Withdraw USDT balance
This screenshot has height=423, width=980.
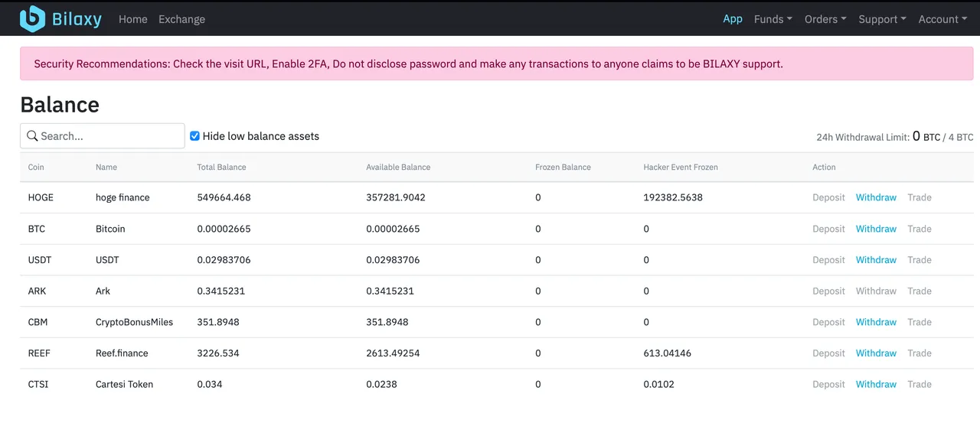(876, 260)
